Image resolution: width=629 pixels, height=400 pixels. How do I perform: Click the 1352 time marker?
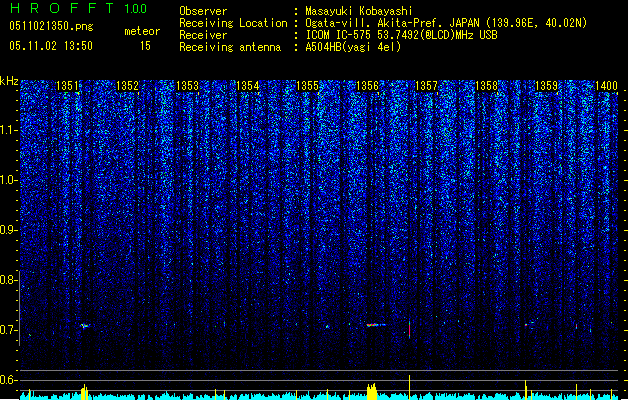[127, 86]
